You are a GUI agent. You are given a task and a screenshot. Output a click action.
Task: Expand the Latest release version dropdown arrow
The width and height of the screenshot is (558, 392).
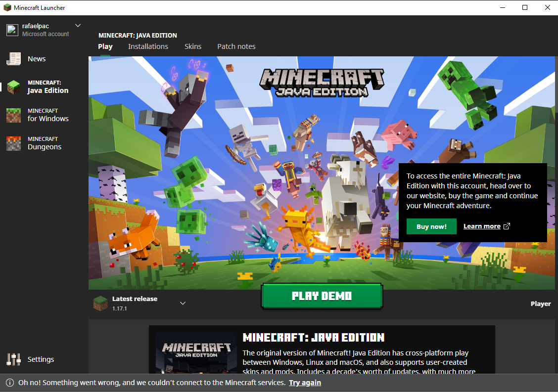pos(183,304)
